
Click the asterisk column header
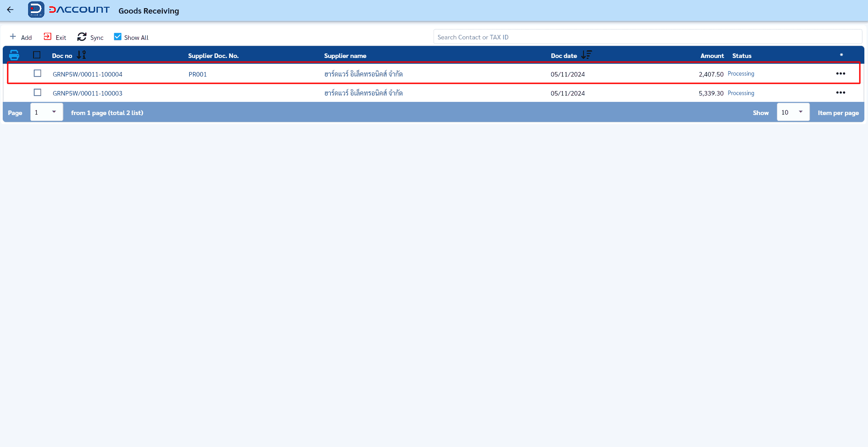point(841,55)
